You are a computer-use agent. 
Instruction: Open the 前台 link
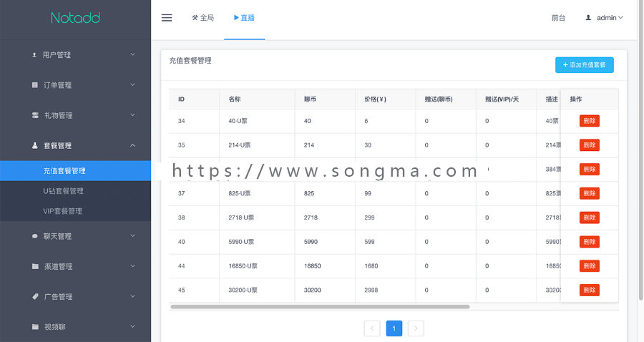coord(558,18)
